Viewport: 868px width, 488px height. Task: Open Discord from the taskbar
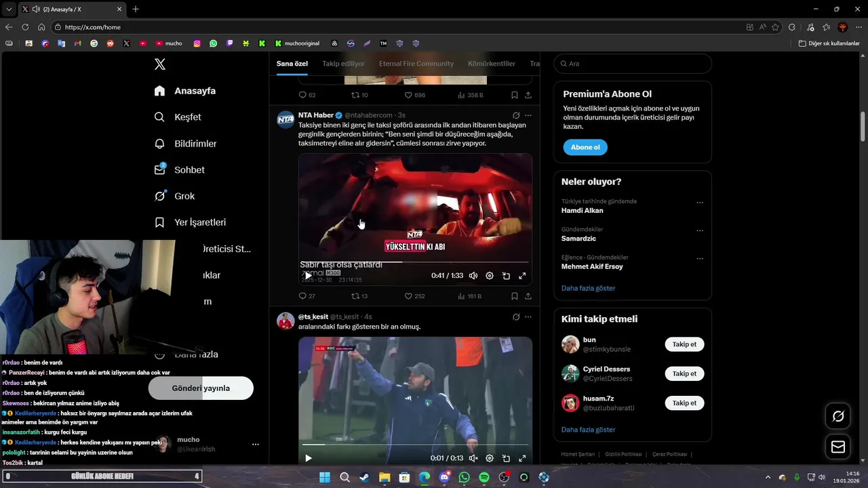coord(444,477)
